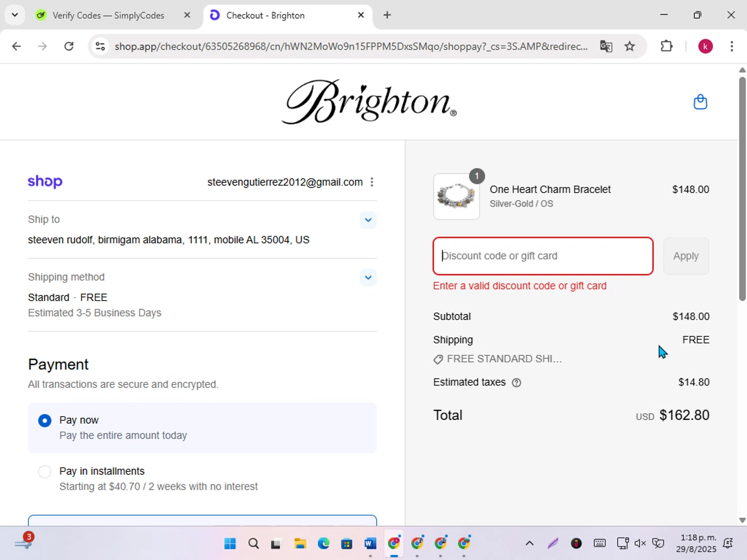Image resolution: width=747 pixels, height=560 pixels.
Task: Go back to the previous page
Action: (16, 46)
